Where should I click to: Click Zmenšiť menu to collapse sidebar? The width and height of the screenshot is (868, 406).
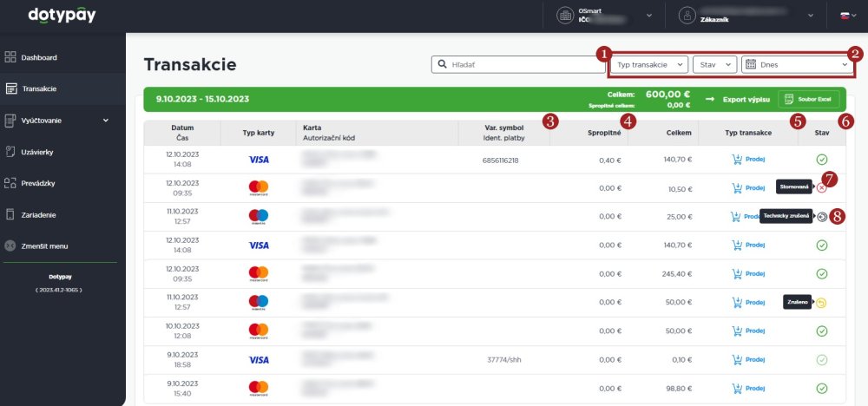(45, 246)
